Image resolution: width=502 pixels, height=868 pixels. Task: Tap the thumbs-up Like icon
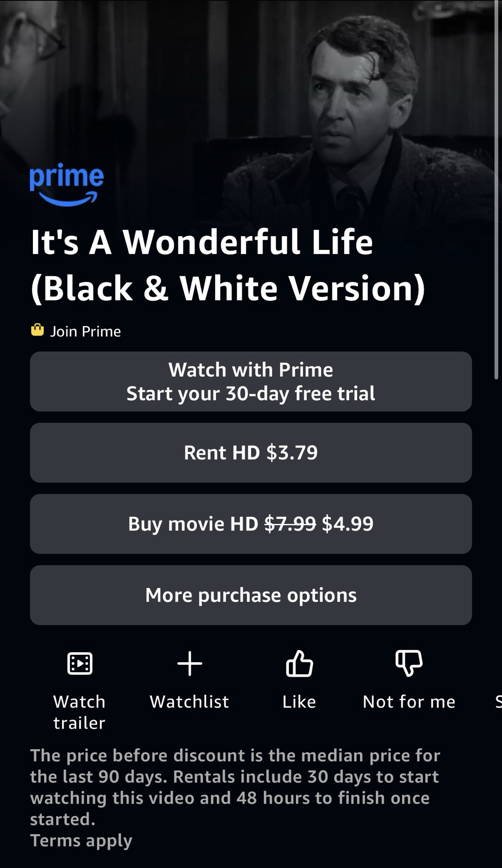(x=299, y=663)
